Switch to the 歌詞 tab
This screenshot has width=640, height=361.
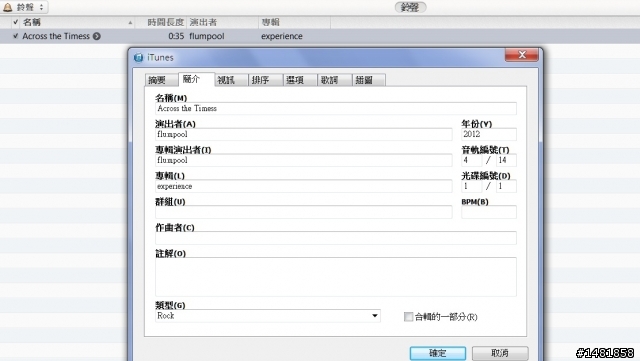(334, 80)
